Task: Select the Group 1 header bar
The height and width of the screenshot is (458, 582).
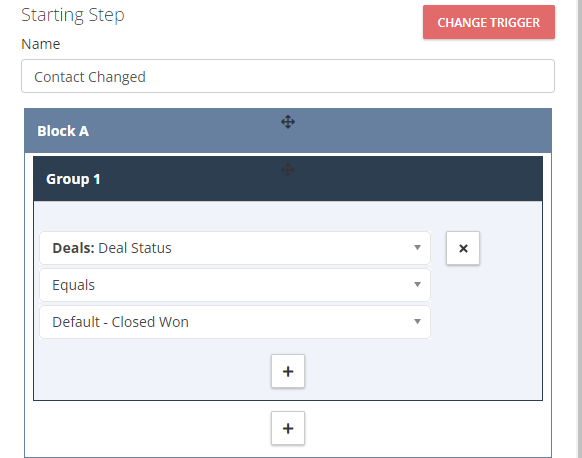Action: tap(288, 179)
